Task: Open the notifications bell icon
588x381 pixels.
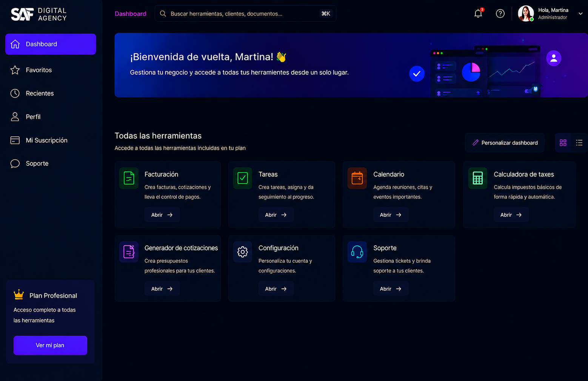Action: (x=478, y=14)
